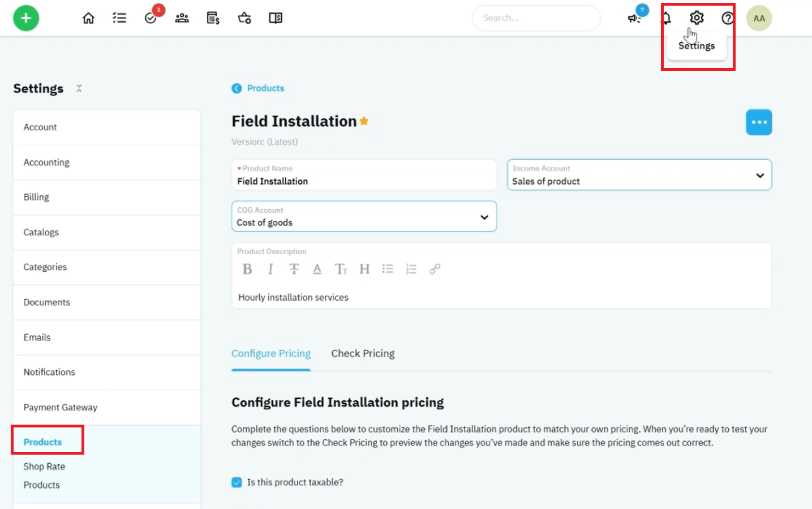Apply strikethrough formatting in description editor
Viewport: 812px width, 509px height.
[294, 269]
